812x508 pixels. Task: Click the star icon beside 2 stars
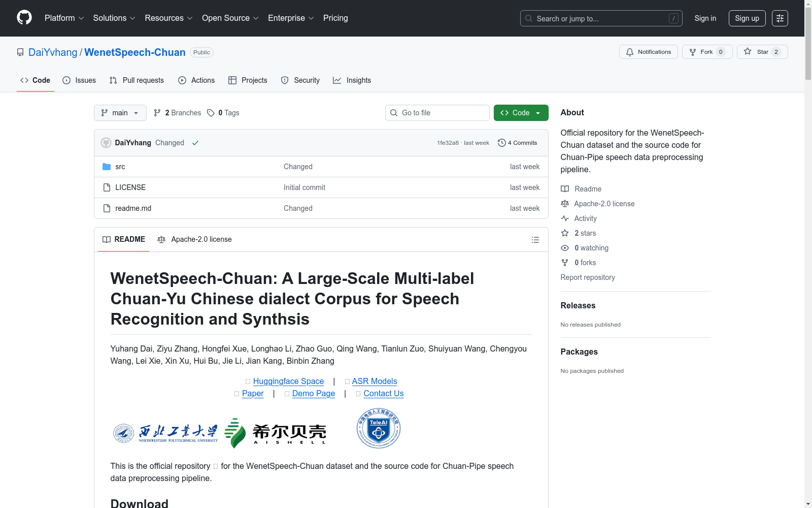pyautogui.click(x=565, y=233)
